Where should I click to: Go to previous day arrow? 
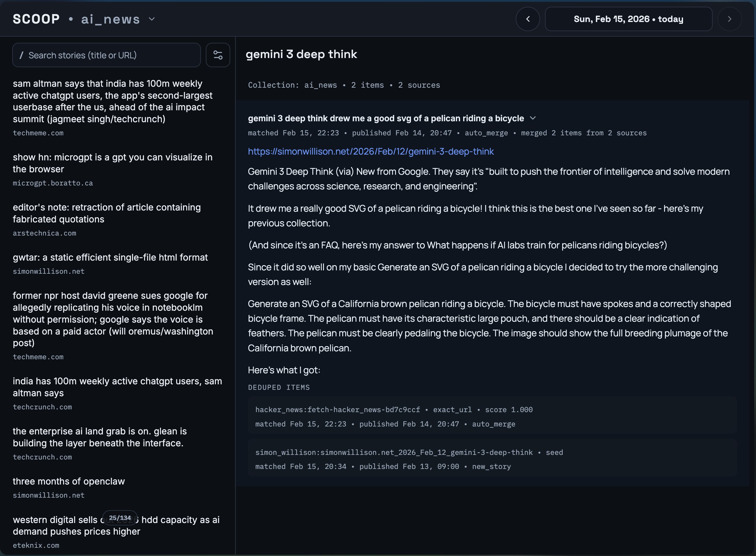click(528, 19)
